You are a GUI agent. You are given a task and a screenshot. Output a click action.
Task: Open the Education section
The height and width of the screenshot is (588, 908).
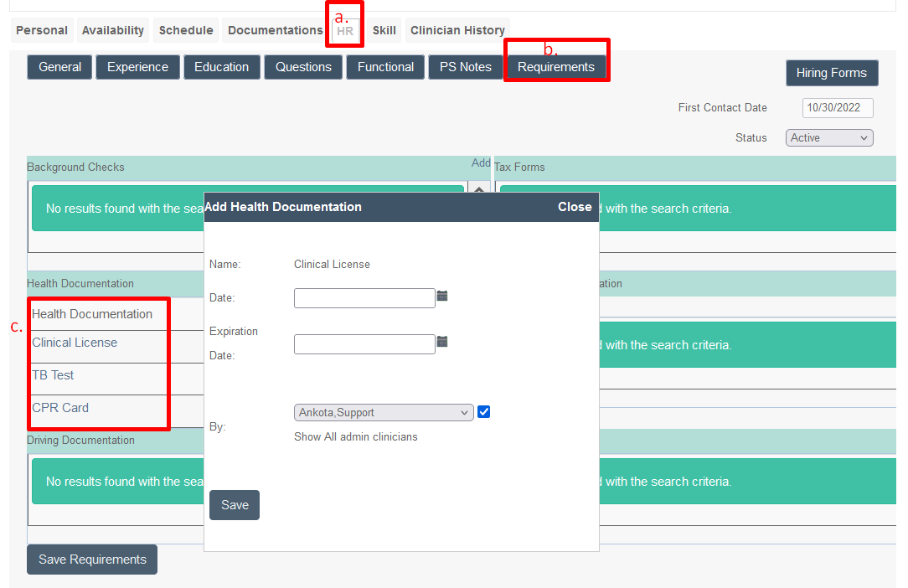[222, 67]
